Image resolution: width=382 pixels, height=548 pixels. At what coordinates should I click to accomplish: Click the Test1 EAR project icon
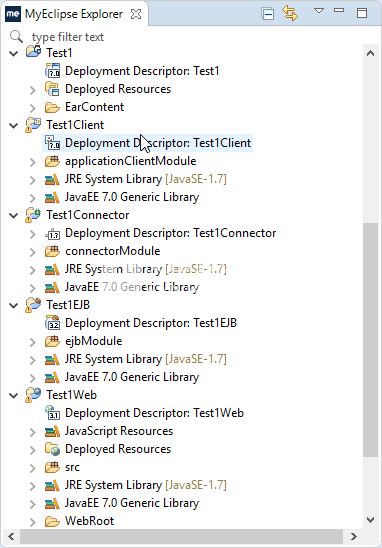pos(34,52)
